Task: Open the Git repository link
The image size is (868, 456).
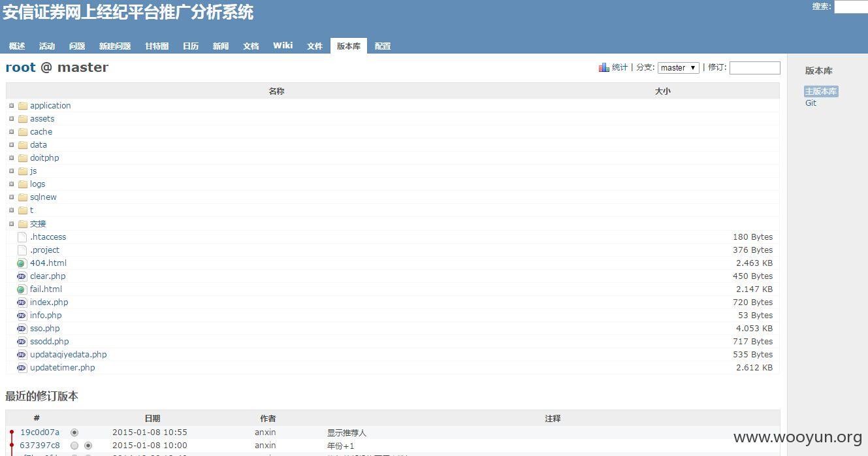Action: coord(811,103)
